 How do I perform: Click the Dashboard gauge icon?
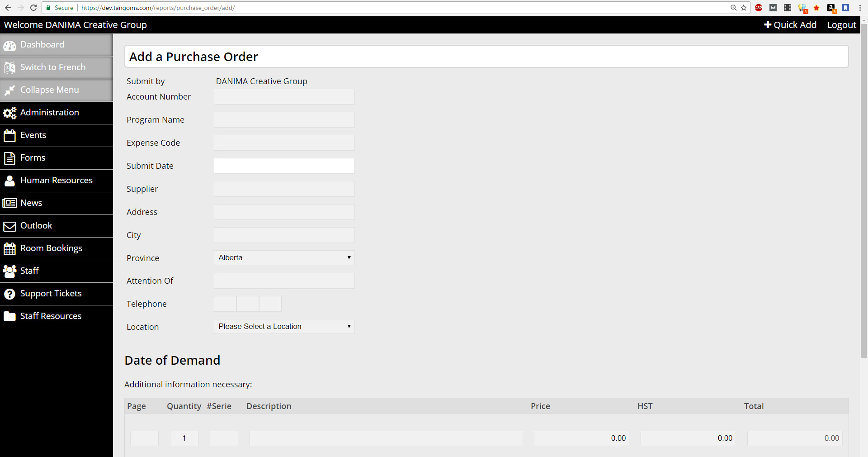[x=9, y=45]
